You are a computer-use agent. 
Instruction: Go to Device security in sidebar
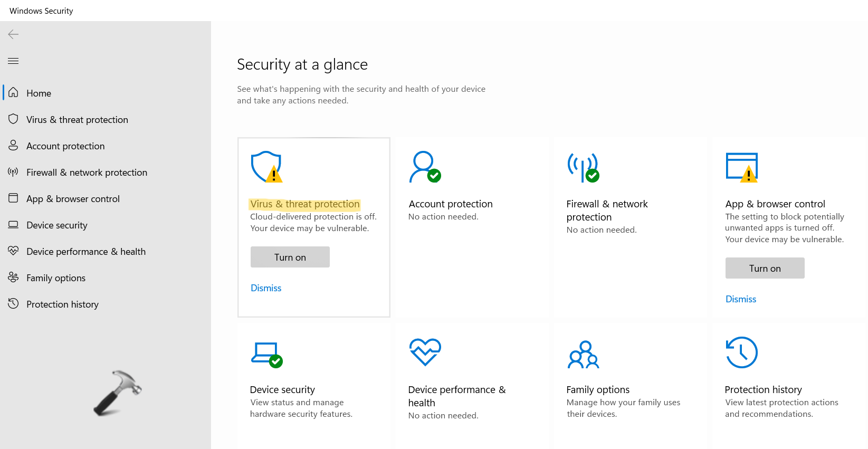[57, 225]
